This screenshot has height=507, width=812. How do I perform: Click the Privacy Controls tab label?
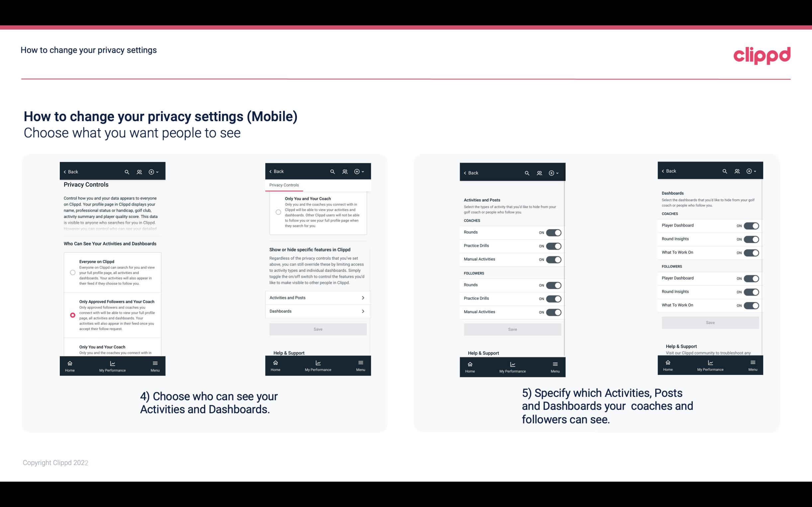point(284,185)
